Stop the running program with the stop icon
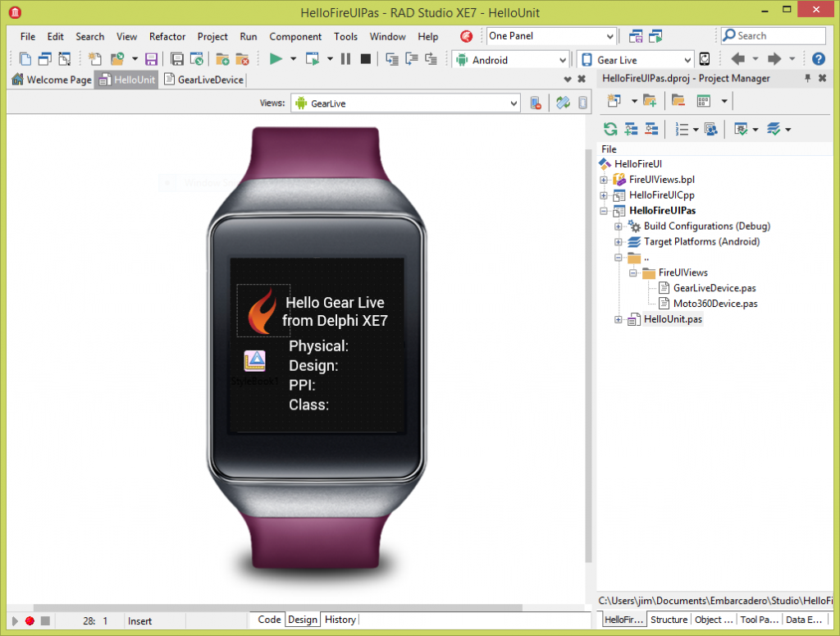Viewport: 840px width, 636px height. [365, 59]
